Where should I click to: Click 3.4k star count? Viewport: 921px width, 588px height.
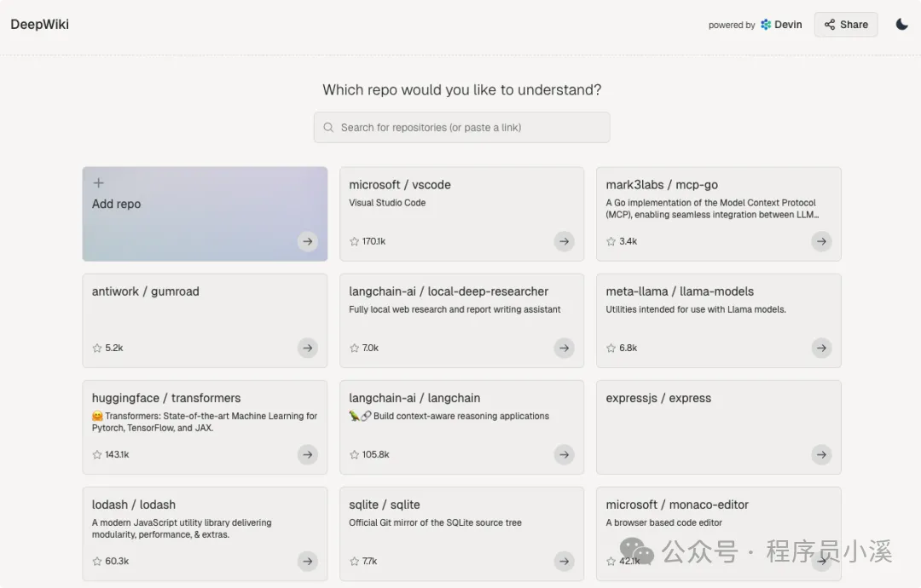[628, 241]
